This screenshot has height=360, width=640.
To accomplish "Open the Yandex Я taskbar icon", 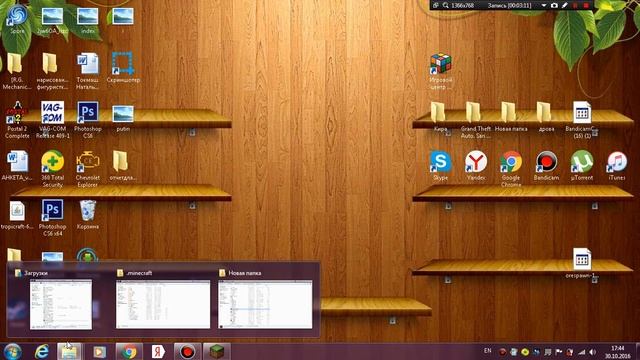I will click(158, 351).
